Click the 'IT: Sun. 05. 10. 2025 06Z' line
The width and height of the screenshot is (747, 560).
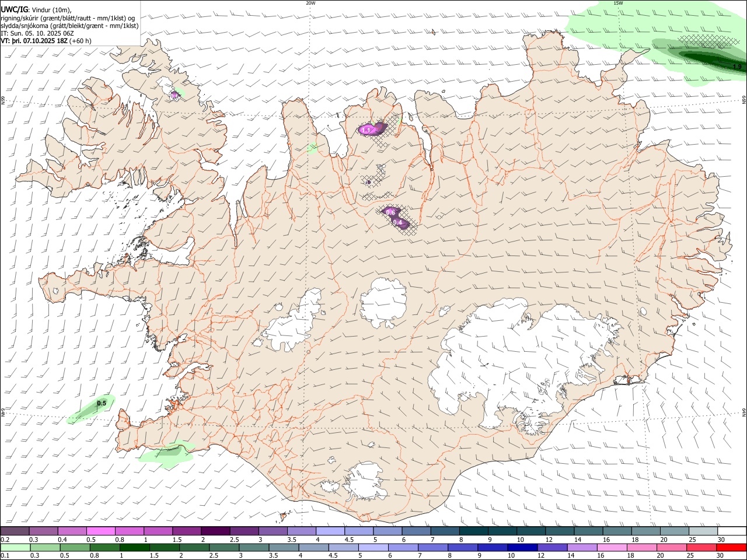[37, 33]
